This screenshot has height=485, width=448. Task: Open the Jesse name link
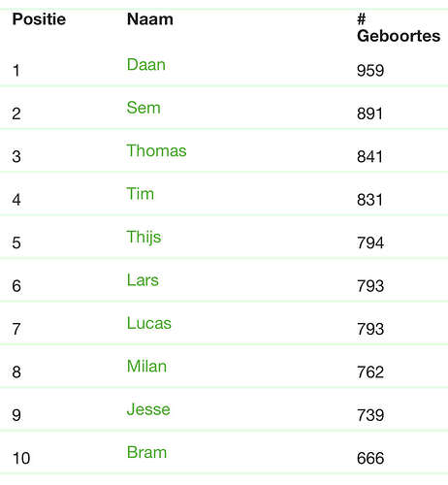click(148, 409)
